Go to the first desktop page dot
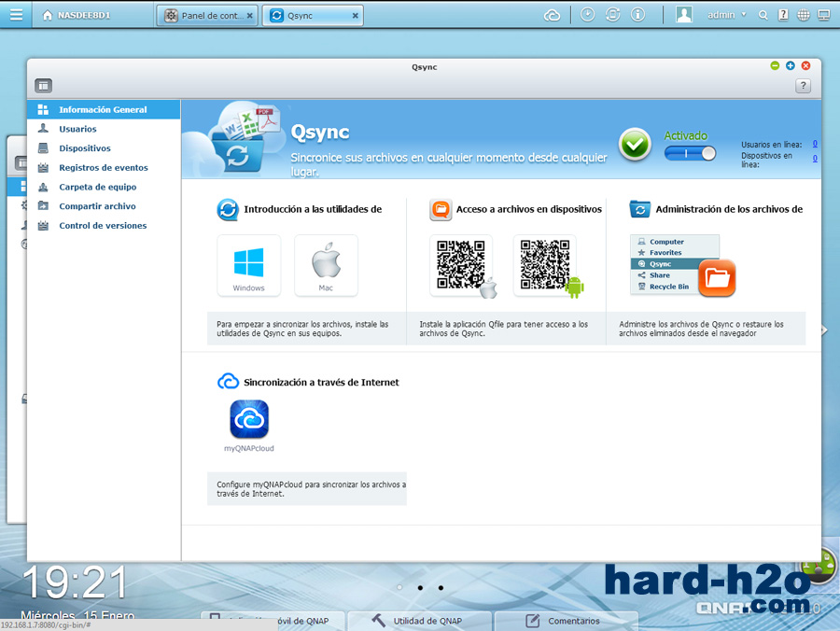Image resolution: width=840 pixels, height=631 pixels. click(399, 588)
